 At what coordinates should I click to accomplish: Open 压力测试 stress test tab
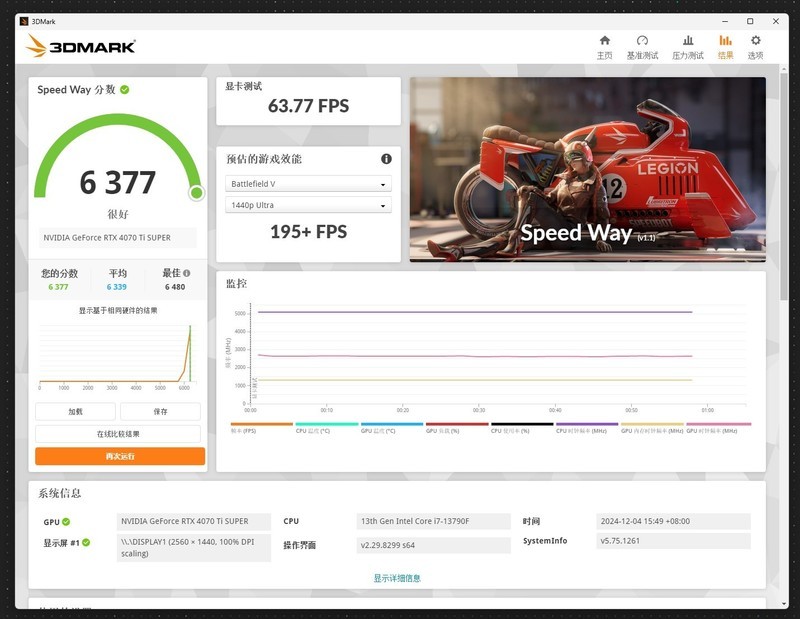(x=687, y=47)
